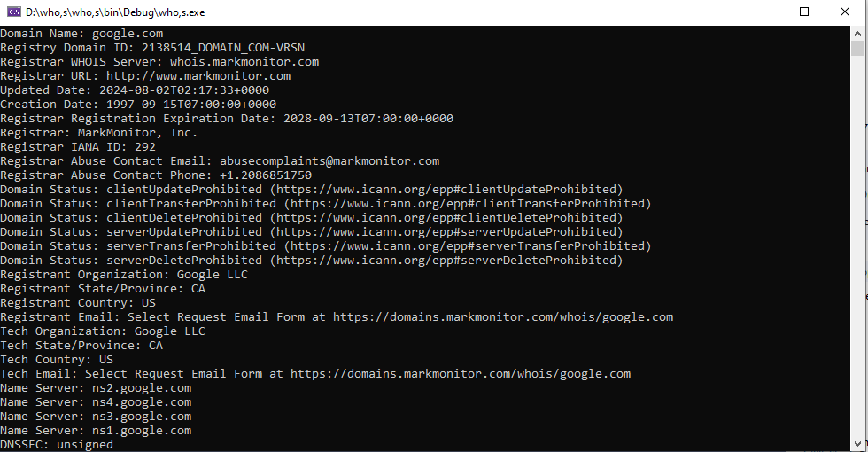This screenshot has width=868, height=452.
Task: Click the Registrant Email markmonitor whois link
Action: pos(503,317)
